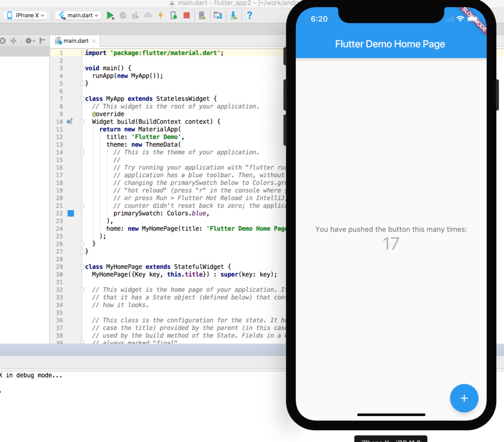Open the iPhone X device selector dropdown
The height and width of the screenshot is (442, 504).
(x=26, y=15)
